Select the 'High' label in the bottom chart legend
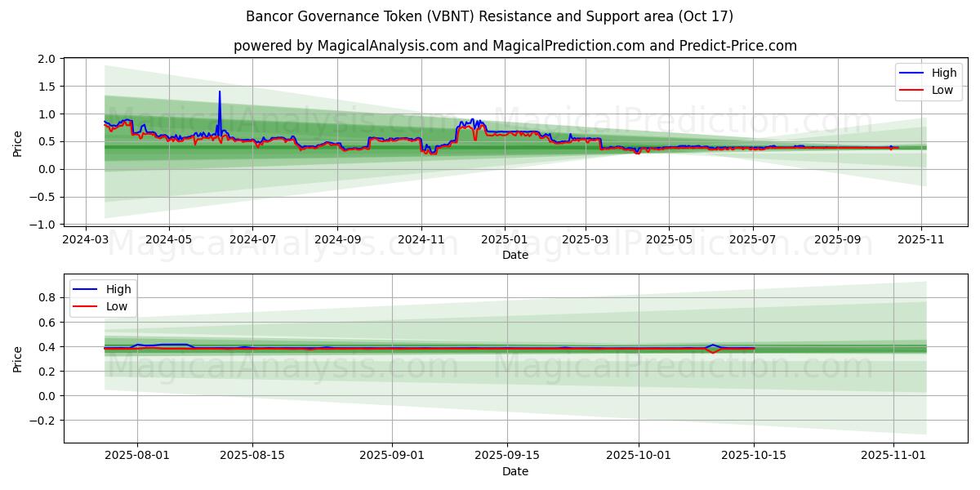The width and height of the screenshot is (980, 490). point(118,289)
